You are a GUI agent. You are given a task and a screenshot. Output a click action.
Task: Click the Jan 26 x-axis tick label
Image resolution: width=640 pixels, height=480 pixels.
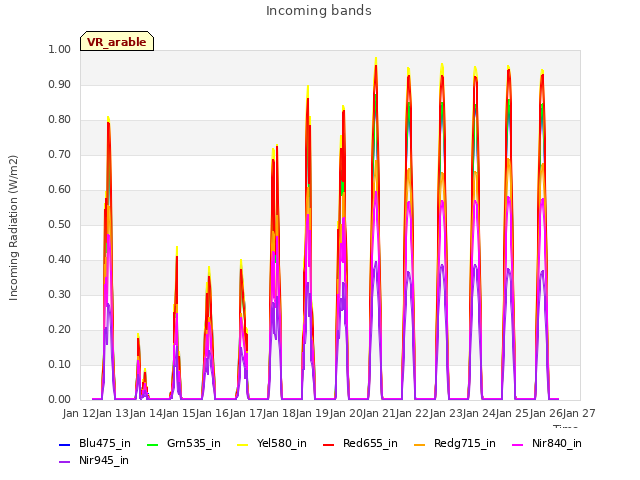pos(546,413)
